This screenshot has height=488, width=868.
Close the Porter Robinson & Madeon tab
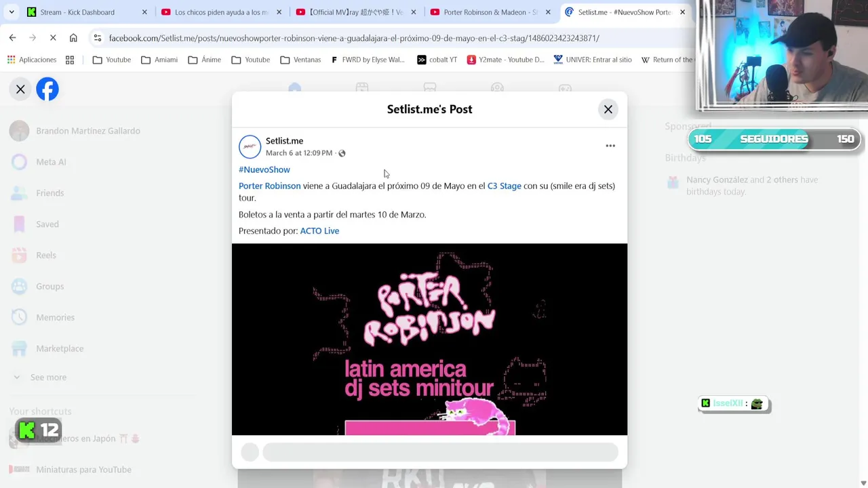(548, 12)
